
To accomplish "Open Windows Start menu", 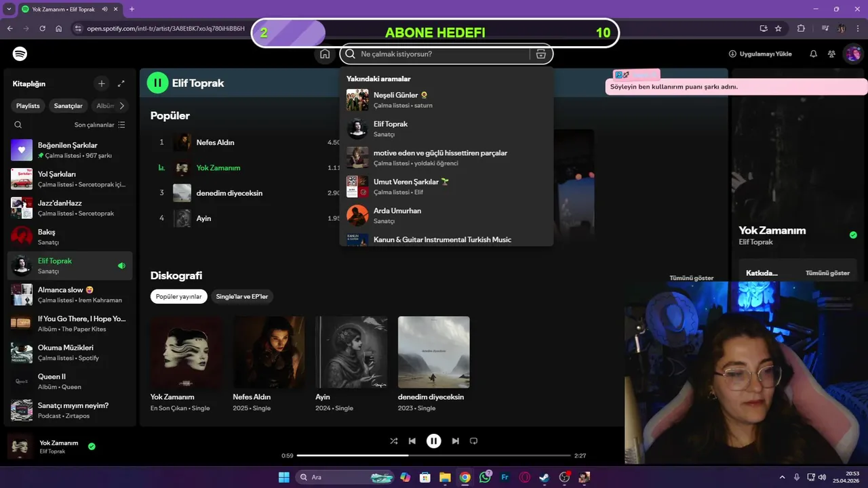I will pyautogui.click(x=284, y=477).
